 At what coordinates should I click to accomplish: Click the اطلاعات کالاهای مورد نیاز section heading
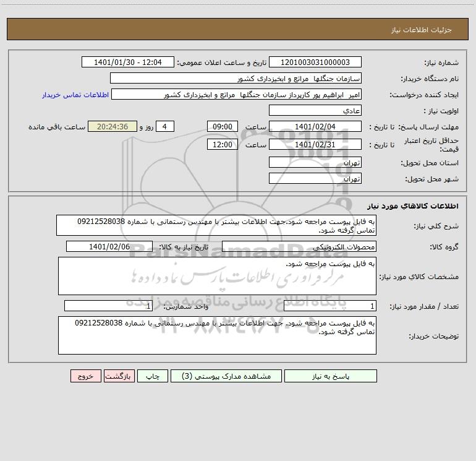[x=412, y=206]
